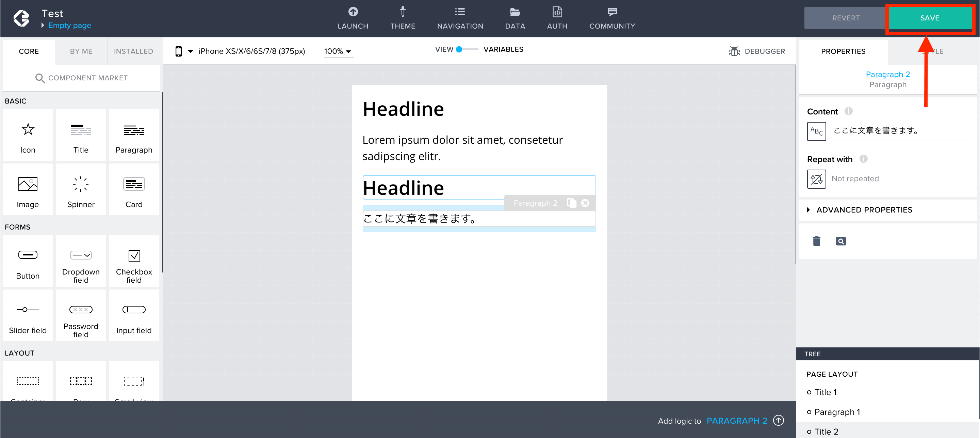Image resolution: width=980 pixels, height=438 pixels.
Task: Click the Japanese paragraph text on canvas
Action: 479,218
